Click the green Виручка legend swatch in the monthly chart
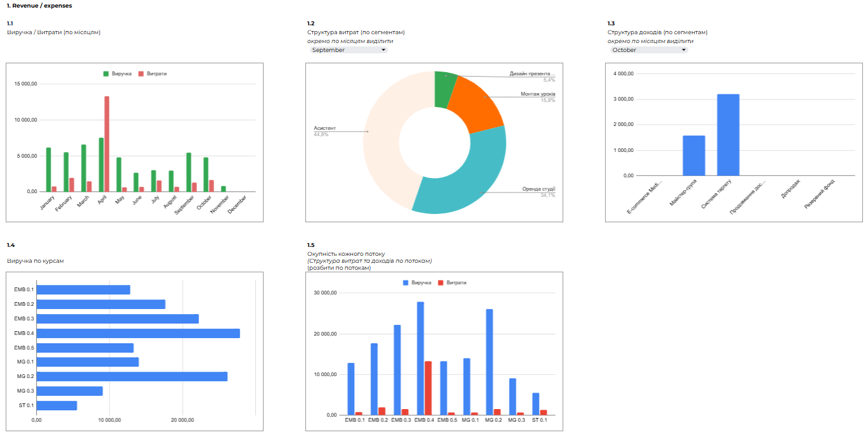 (x=106, y=74)
